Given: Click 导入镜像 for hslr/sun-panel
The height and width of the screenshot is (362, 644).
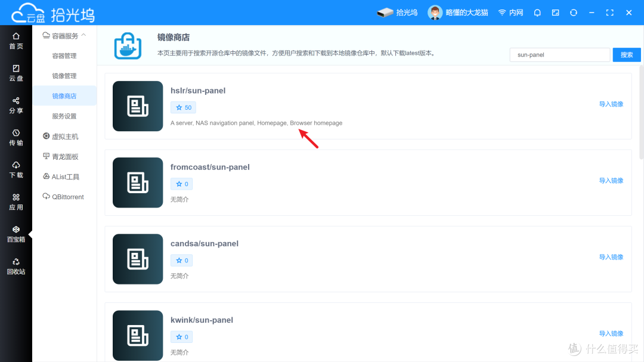Looking at the screenshot, I should (x=611, y=104).
